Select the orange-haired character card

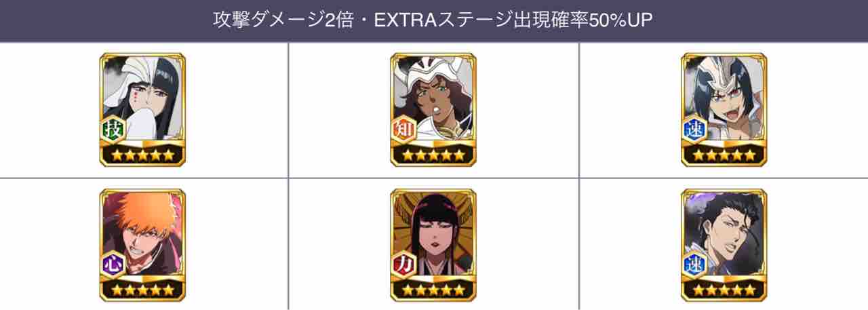[143, 245]
